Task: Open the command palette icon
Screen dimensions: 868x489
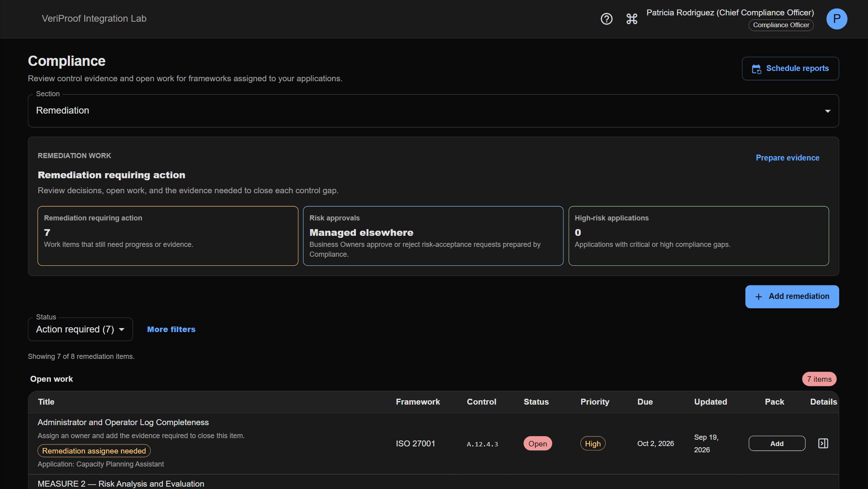Action: coord(632,19)
